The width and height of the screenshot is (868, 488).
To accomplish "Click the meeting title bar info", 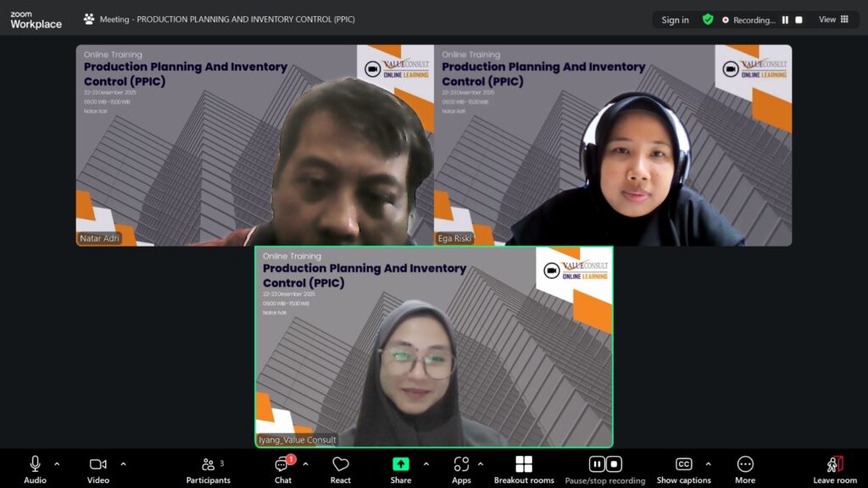I will point(220,19).
